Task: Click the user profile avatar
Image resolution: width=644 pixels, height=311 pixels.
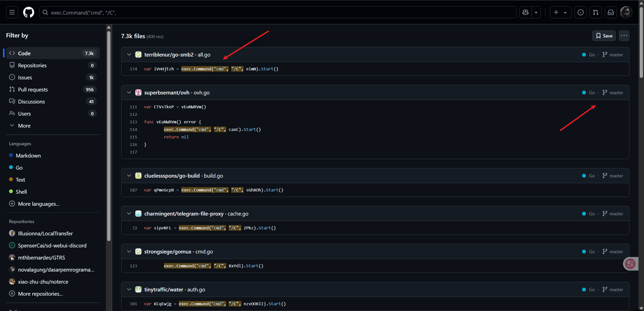Action: click(x=626, y=12)
